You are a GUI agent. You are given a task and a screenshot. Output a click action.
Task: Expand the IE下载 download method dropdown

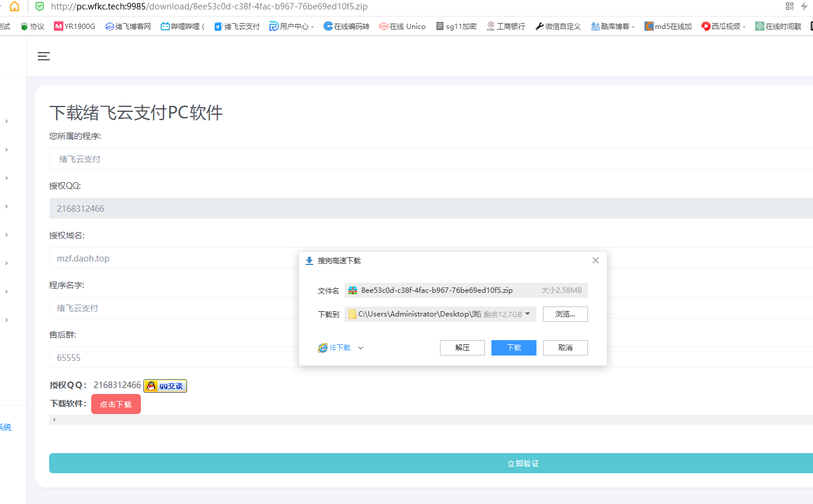[361, 348]
